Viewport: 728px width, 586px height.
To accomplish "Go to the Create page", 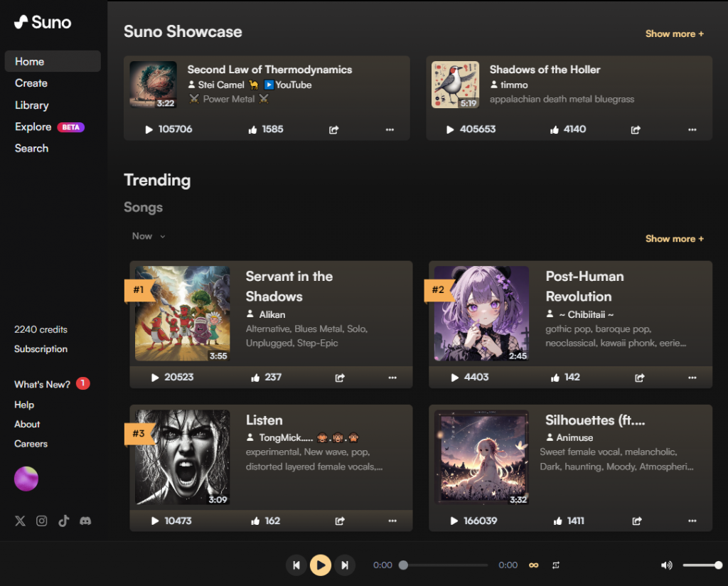I will click(x=31, y=83).
